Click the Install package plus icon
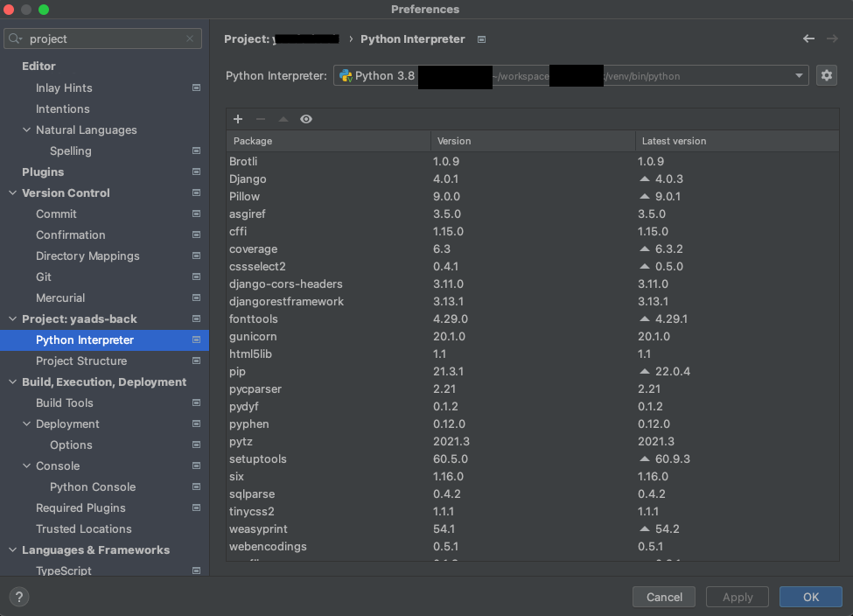 point(237,119)
